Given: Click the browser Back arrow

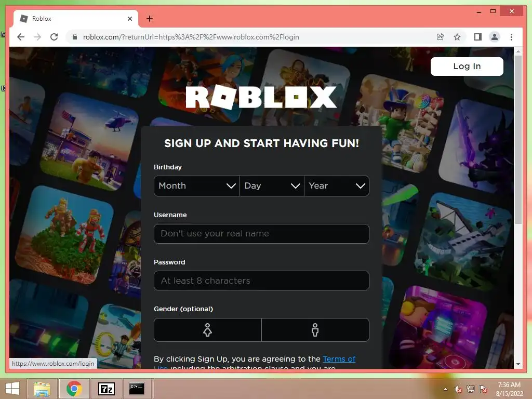Looking at the screenshot, I should tap(21, 37).
